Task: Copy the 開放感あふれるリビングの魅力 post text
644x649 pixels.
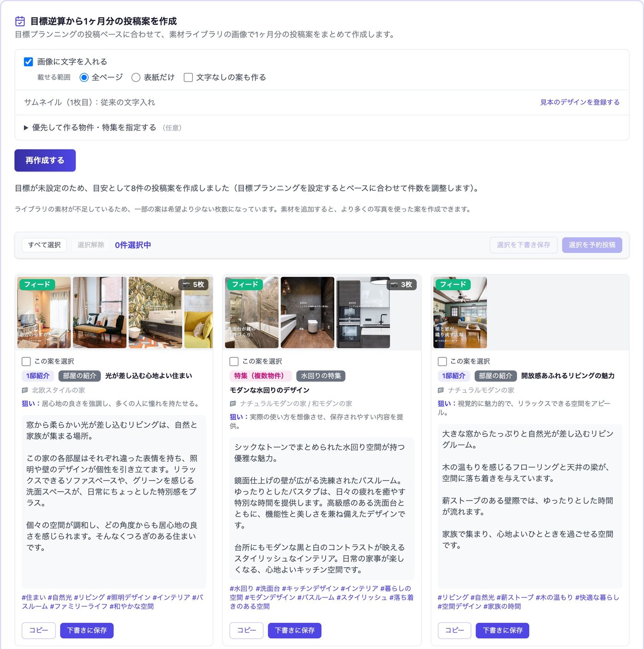Action: 454,631
